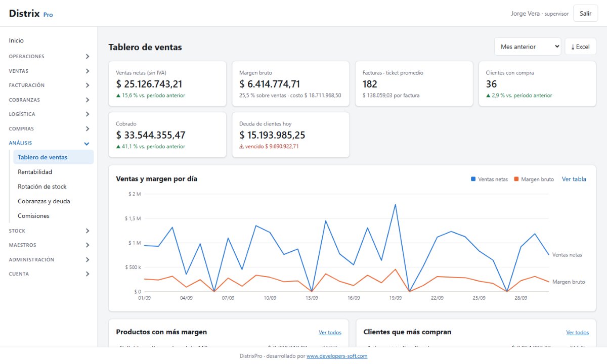Expand the Cobranzas section chevron
Viewport: 607px width, 364px height.
87,100
